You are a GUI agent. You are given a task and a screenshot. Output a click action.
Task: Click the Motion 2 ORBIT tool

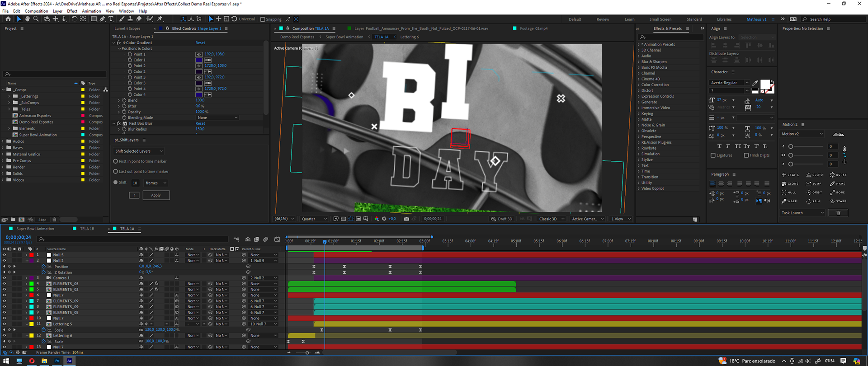814,192
